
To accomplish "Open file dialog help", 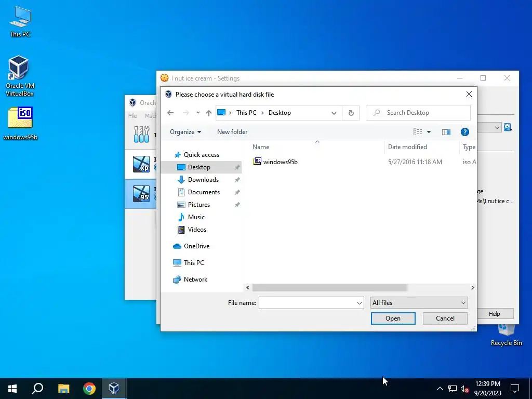I will (x=465, y=132).
